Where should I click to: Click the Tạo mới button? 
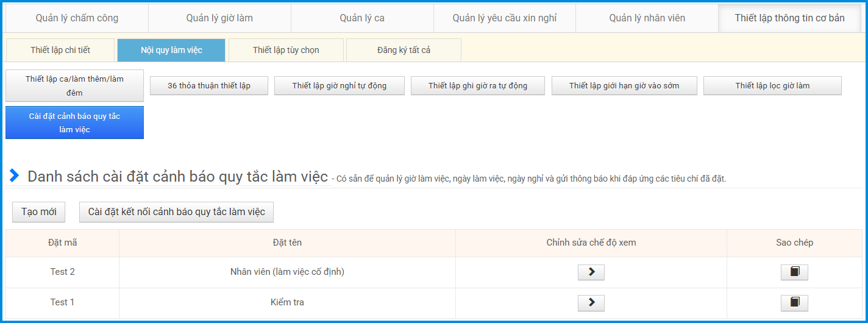tap(38, 212)
